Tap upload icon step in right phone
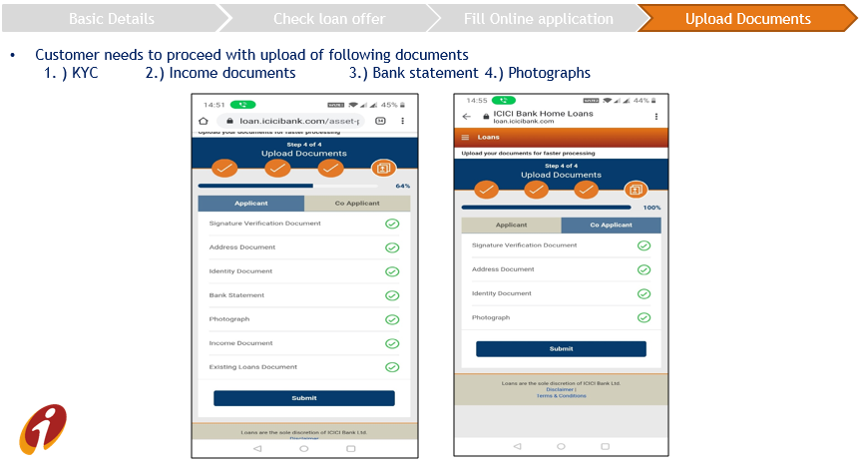868x467 pixels. pos(636,190)
